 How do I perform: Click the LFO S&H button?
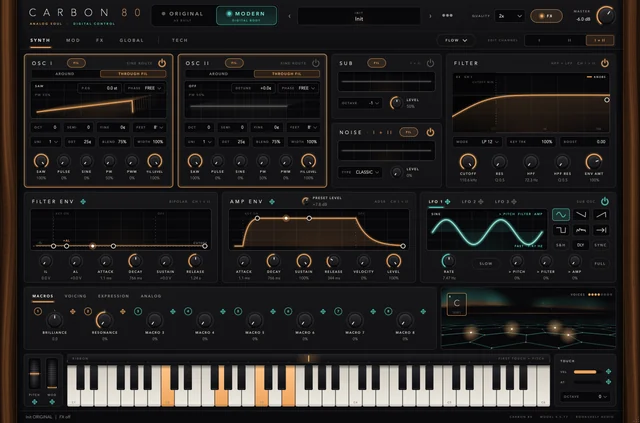coord(561,245)
